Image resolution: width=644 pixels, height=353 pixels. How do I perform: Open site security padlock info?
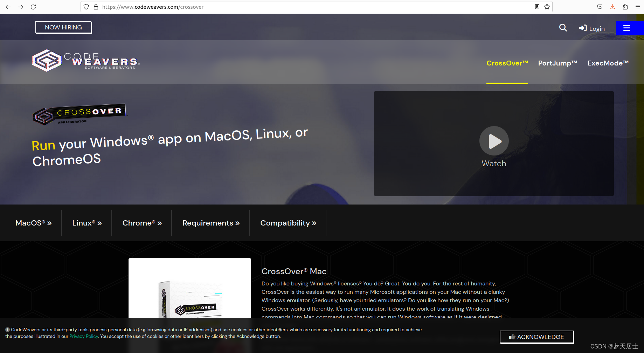pos(96,7)
